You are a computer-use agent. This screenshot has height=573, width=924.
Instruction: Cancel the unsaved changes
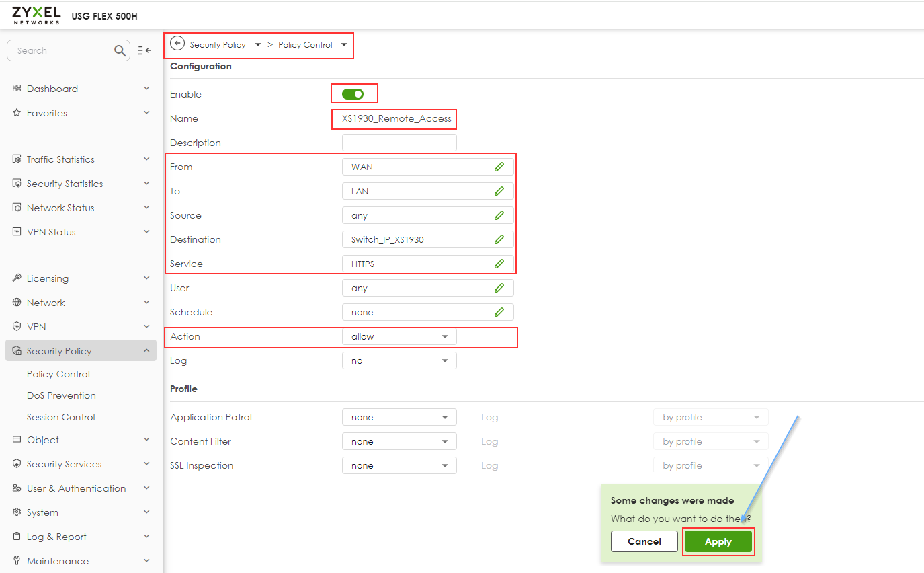(x=644, y=541)
